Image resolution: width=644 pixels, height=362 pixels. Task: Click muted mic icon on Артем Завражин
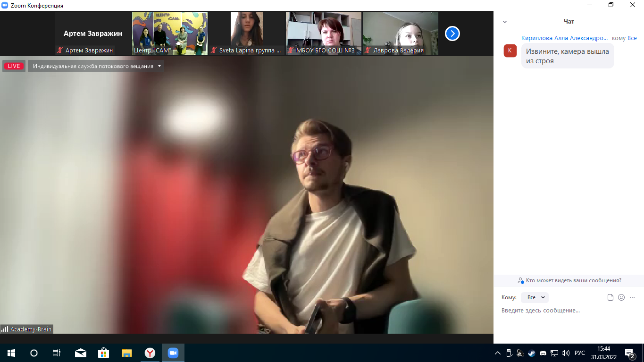[x=60, y=51]
